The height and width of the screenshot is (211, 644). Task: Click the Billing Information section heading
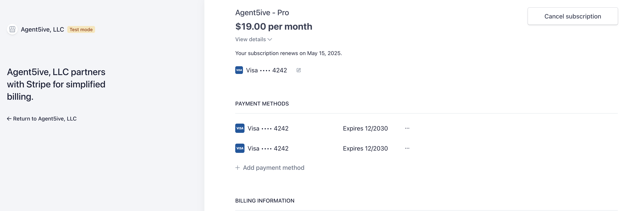tap(265, 201)
